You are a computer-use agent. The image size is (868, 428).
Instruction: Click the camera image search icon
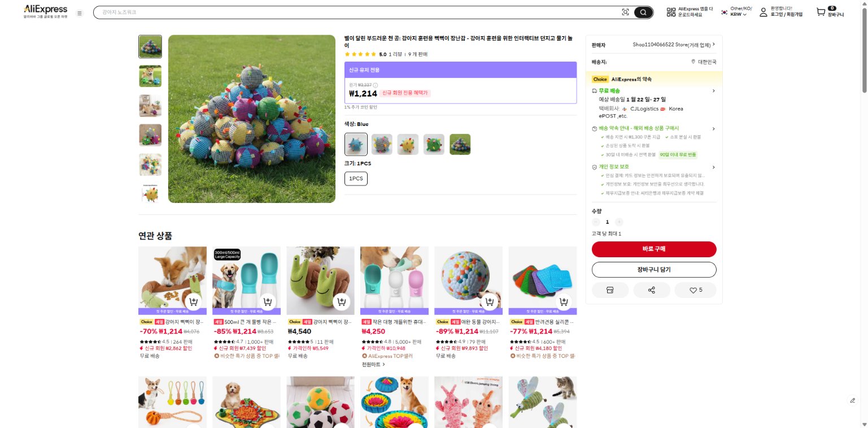pos(625,12)
